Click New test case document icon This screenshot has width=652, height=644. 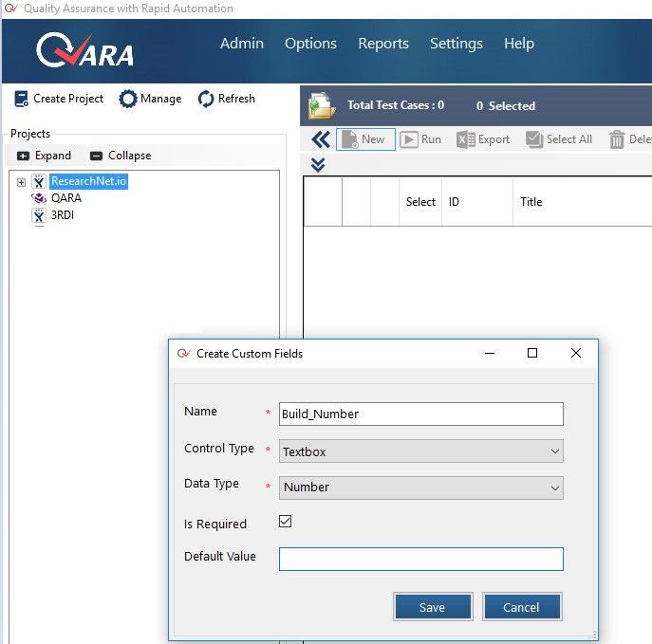point(349,139)
